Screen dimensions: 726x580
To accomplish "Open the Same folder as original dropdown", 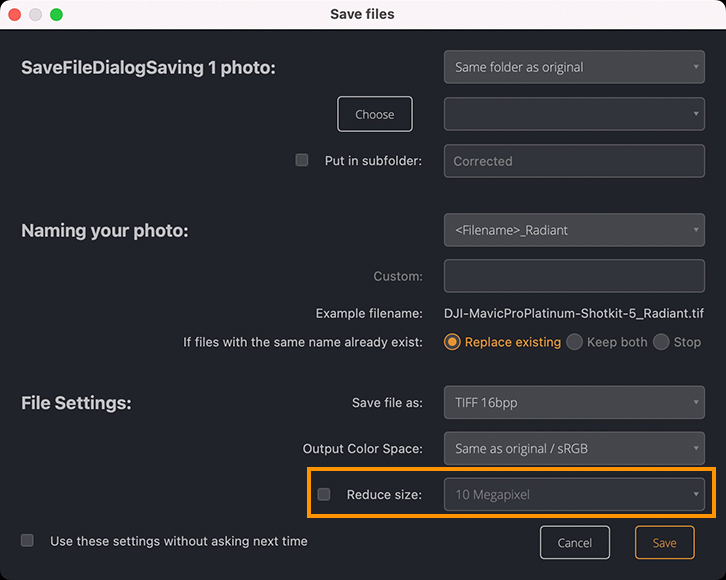I will click(574, 67).
